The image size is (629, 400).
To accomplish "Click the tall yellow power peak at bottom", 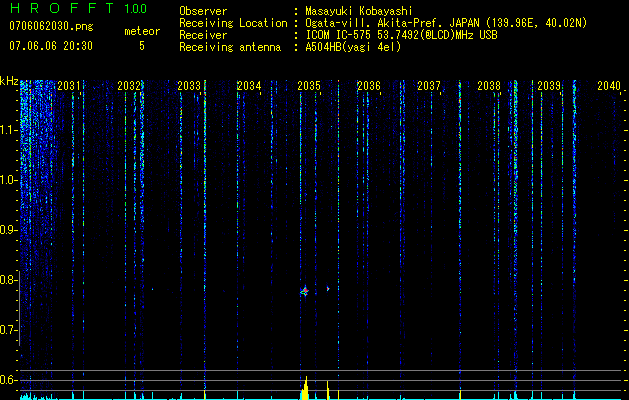I will point(305,388).
